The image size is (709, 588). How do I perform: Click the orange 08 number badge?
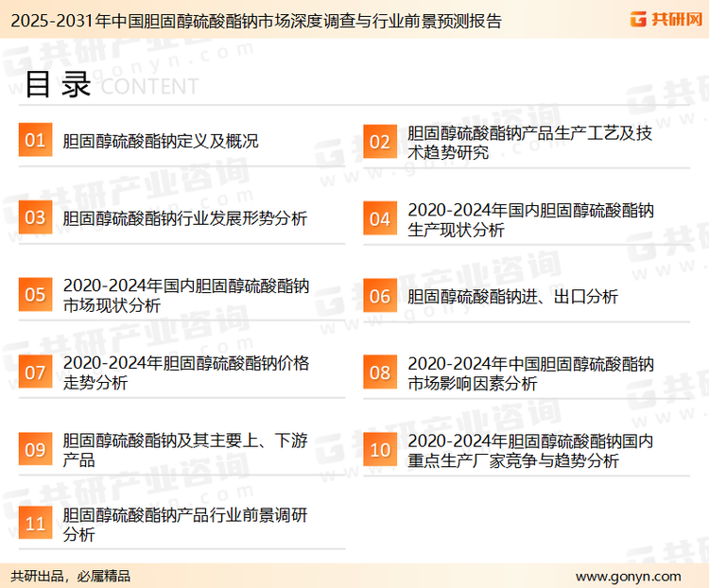click(380, 372)
